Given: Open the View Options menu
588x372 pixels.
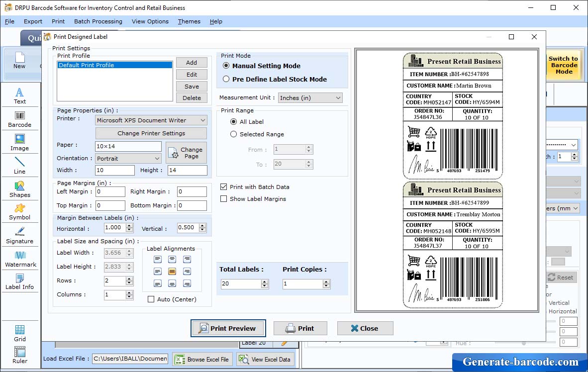Looking at the screenshot, I should tap(150, 21).
